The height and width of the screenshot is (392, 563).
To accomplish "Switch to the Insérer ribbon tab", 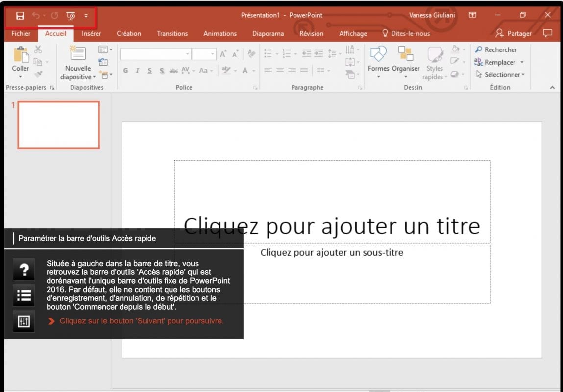I will click(x=91, y=33).
